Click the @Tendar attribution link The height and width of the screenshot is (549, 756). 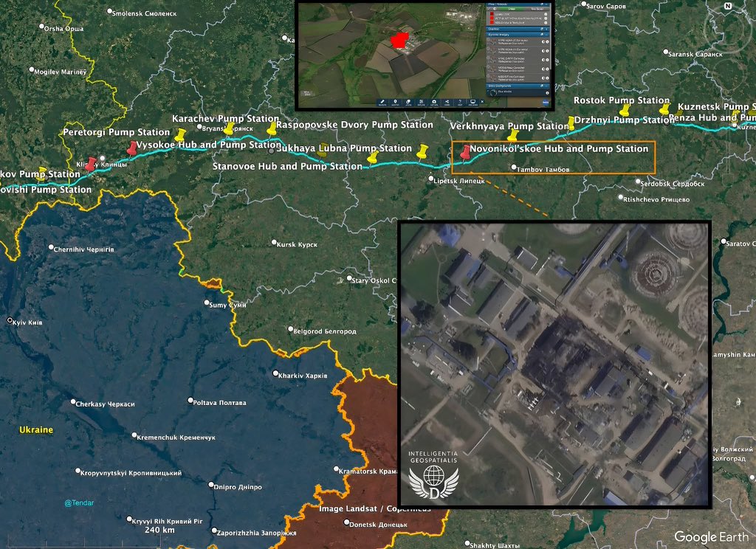tap(81, 501)
